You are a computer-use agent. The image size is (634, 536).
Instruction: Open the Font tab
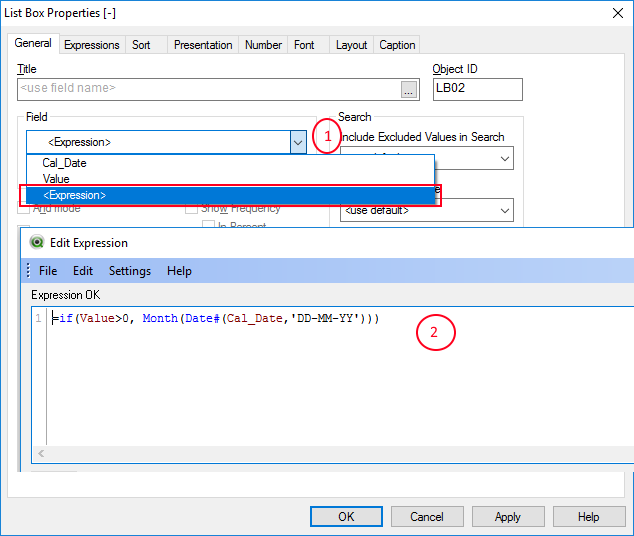coord(304,45)
